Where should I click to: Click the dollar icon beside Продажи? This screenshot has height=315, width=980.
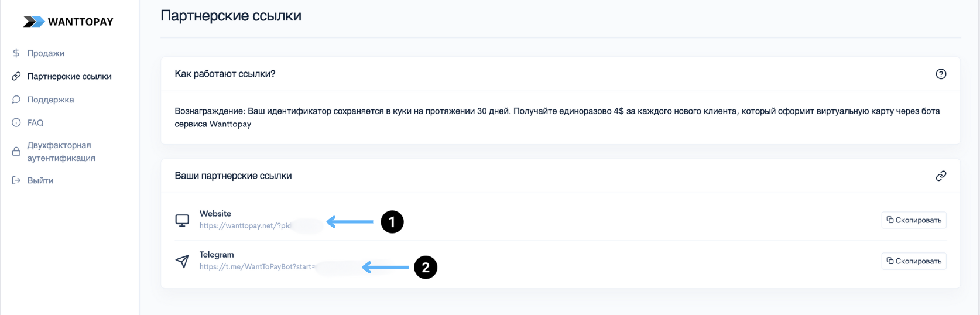pos(16,53)
